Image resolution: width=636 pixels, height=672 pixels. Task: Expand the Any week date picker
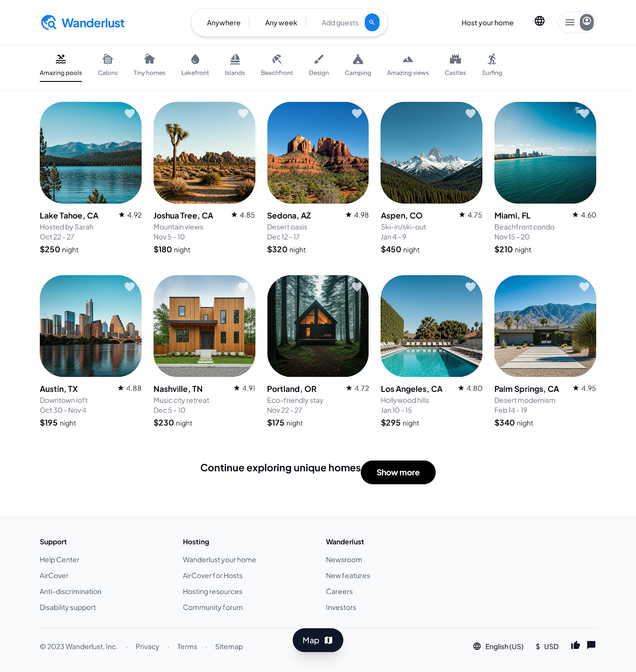pyautogui.click(x=281, y=23)
